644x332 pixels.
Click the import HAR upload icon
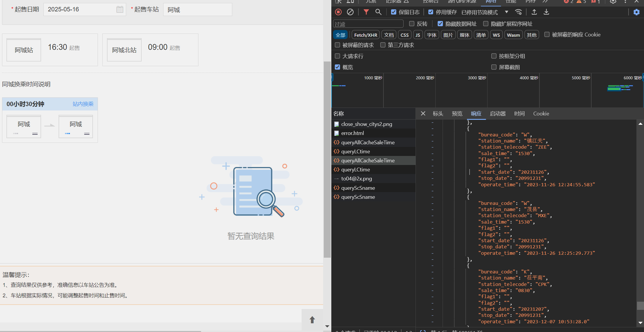tap(534, 12)
